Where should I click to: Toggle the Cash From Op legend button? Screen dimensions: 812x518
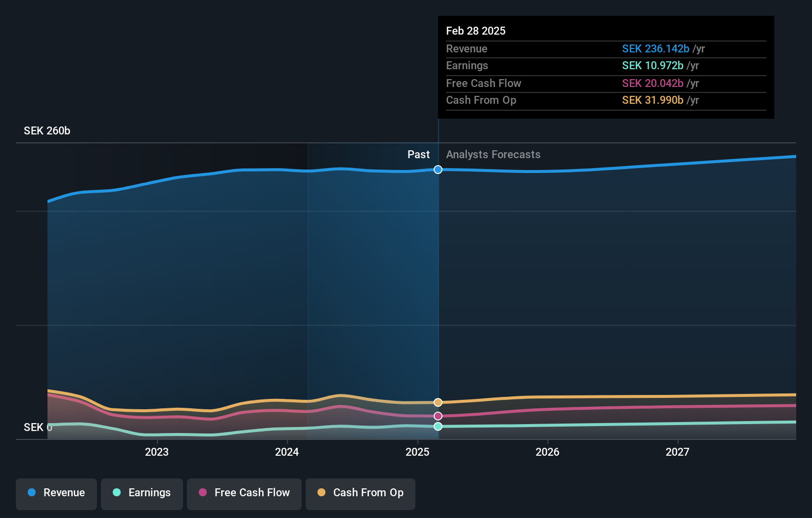(x=361, y=494)
